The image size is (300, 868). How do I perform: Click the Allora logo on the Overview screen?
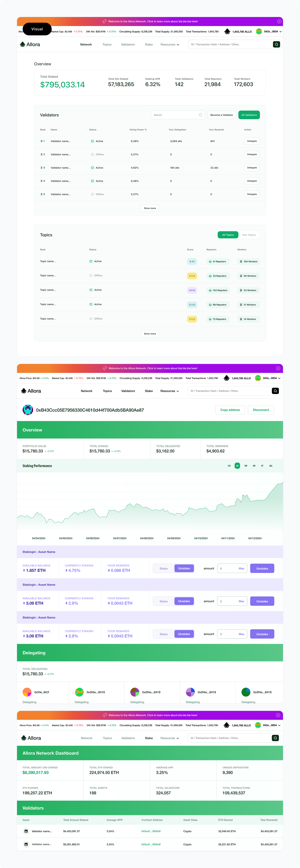coord(30,45)
